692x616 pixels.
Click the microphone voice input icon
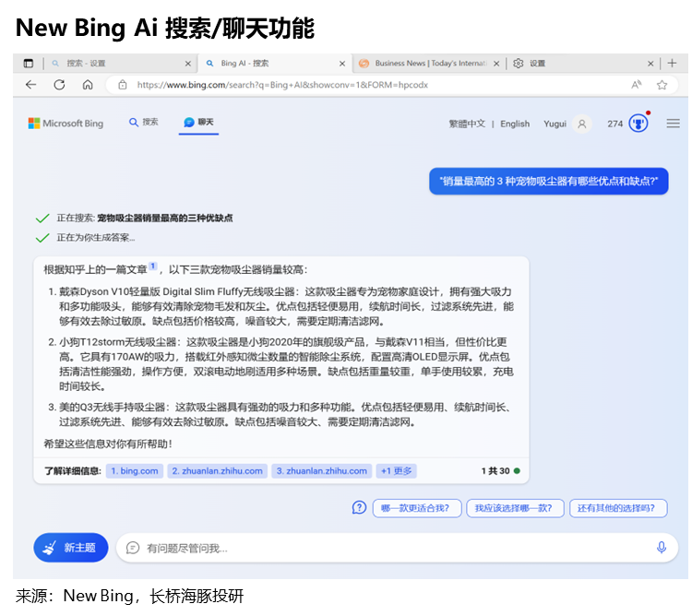661,548
